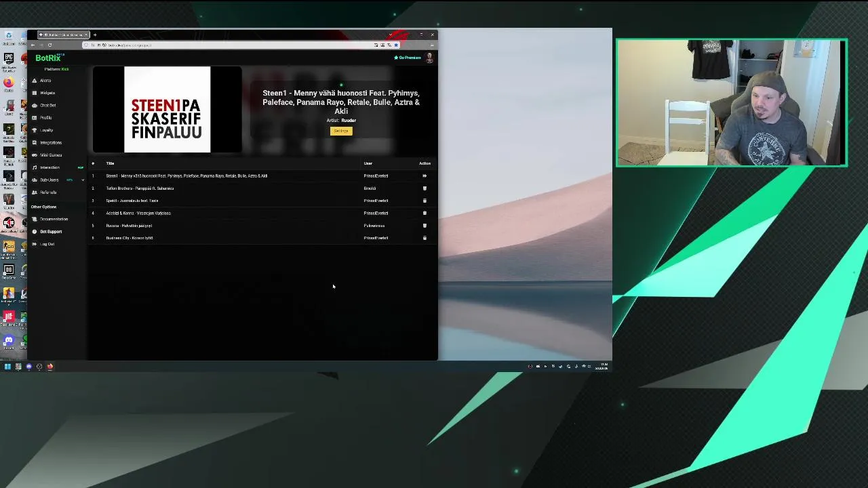Delete the Business City song from queue

coord(425,238)
